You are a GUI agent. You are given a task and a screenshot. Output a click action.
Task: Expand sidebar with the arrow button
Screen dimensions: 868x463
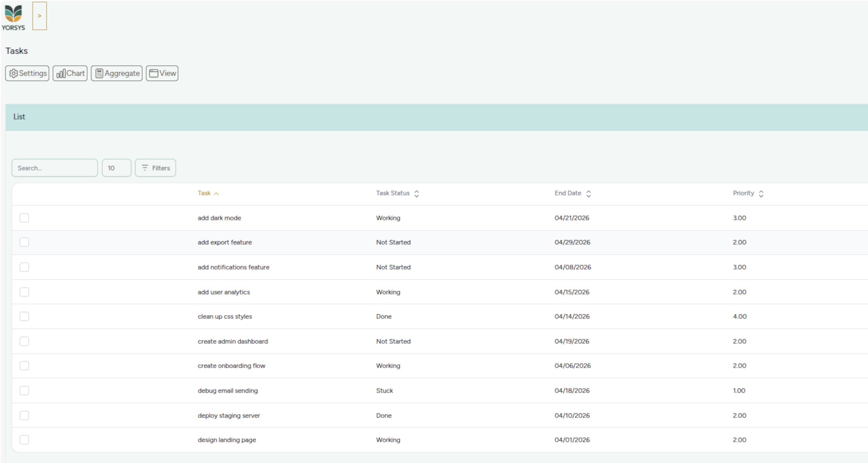(x=39, y=16)
